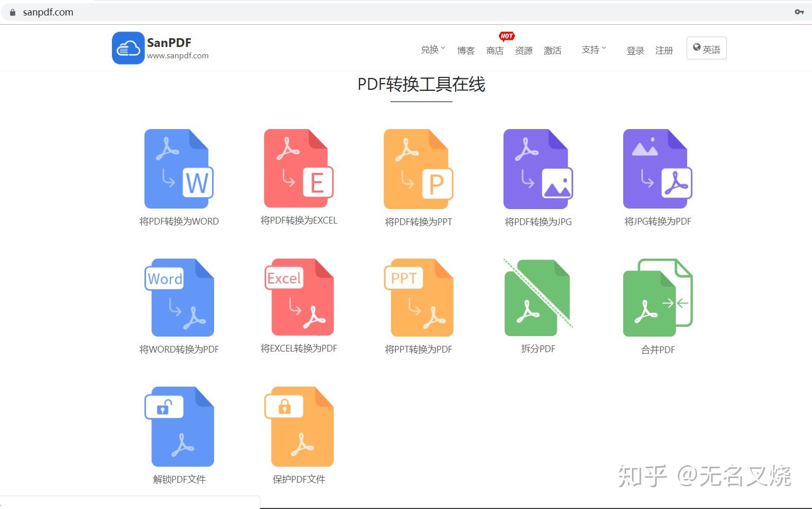This screenshot has height=509, width=812.
Task: Click the sanpdf.com address bar field
Action: point(406,12)
